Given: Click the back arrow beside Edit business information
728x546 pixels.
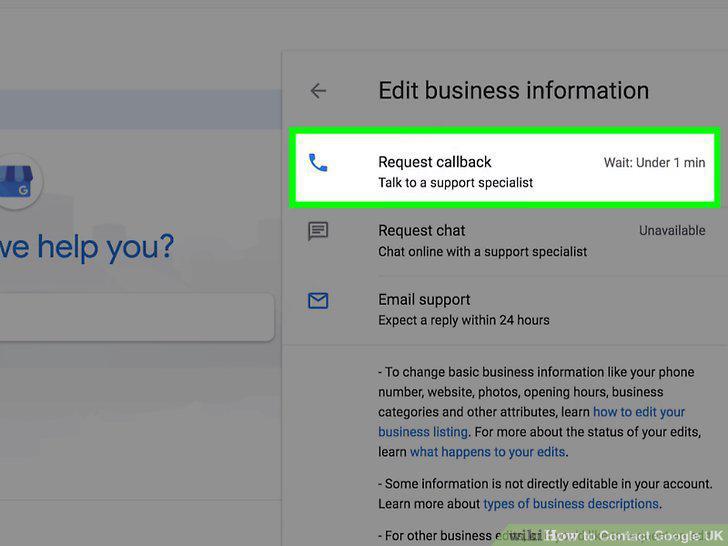Looking at the screenshot, I should pos(318,91).
